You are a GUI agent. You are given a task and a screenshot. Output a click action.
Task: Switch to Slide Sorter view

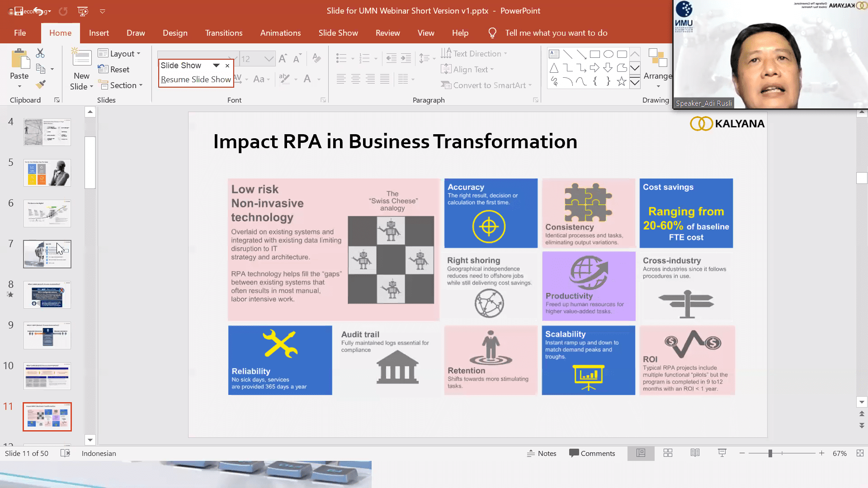[668, 453]
